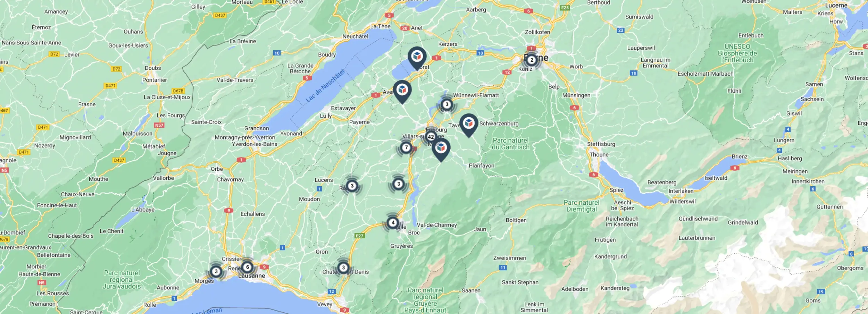Click the Lac de Neuchâtel label

click(325, 86)
